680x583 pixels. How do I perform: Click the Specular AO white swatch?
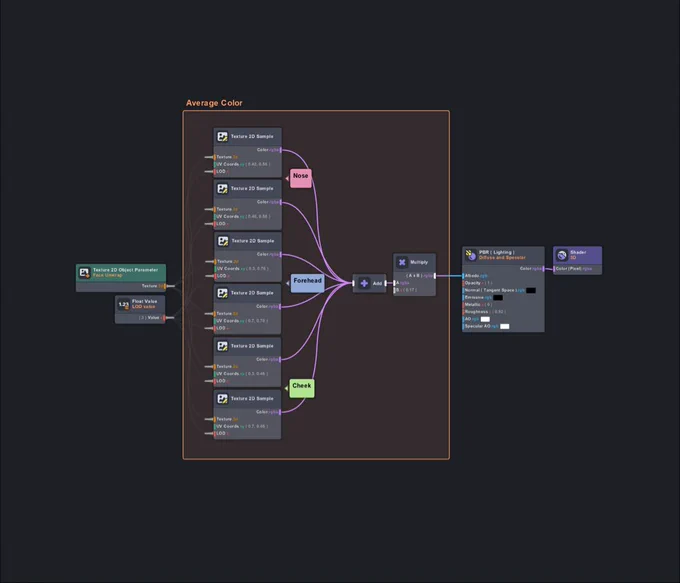click(505, 326)
